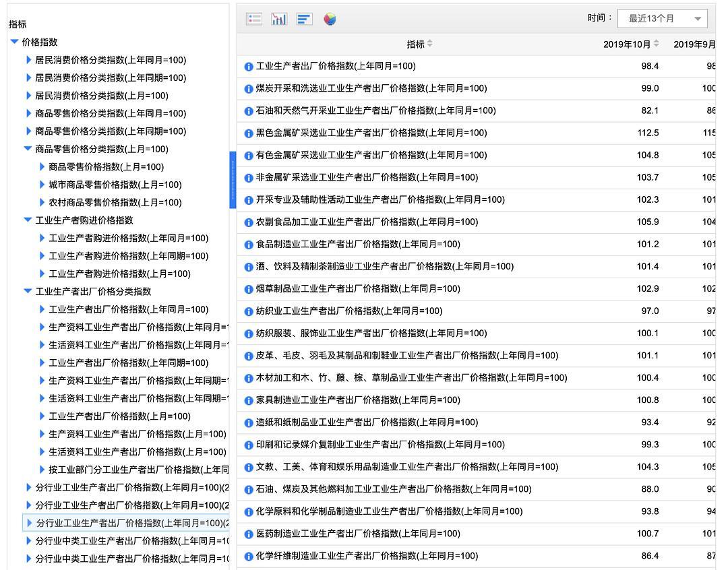Select the table view icon

tap(254, 18)
